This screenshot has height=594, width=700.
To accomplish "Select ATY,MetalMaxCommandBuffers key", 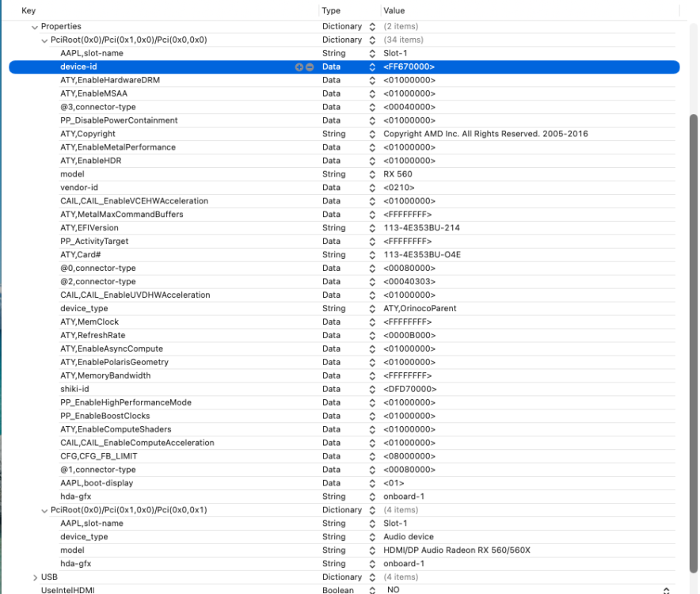I will coord(122,215).
